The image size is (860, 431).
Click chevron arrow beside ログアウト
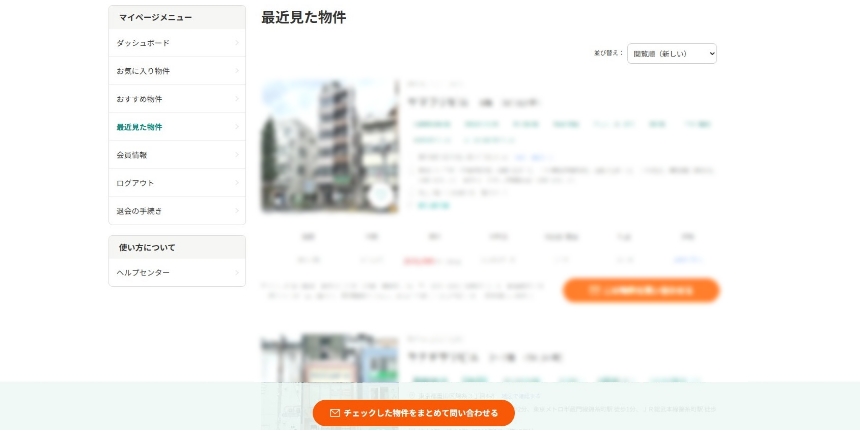click(237, 183)
